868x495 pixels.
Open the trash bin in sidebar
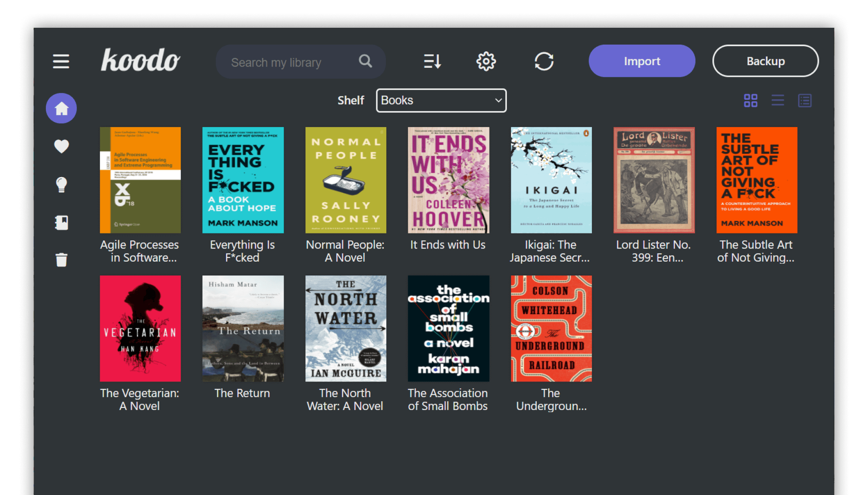pyautogui.click(x=61, y=260)
